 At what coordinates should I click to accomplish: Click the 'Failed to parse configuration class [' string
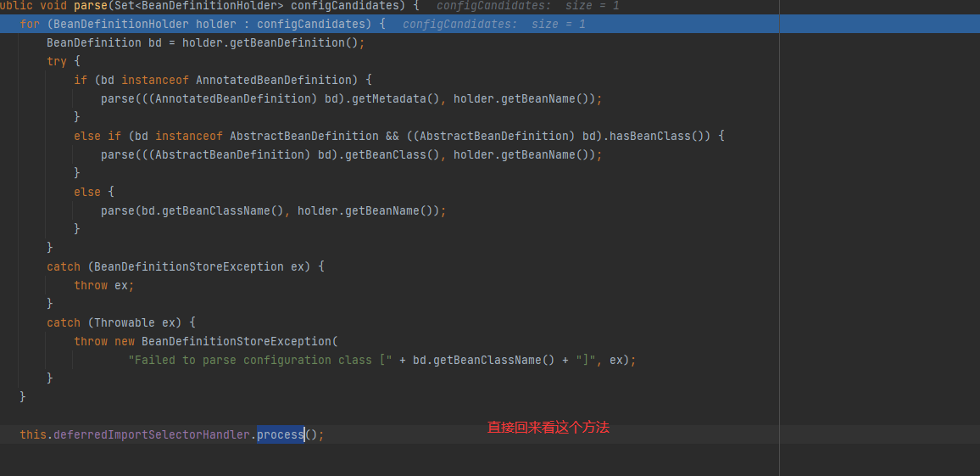[x=260, y=361]
